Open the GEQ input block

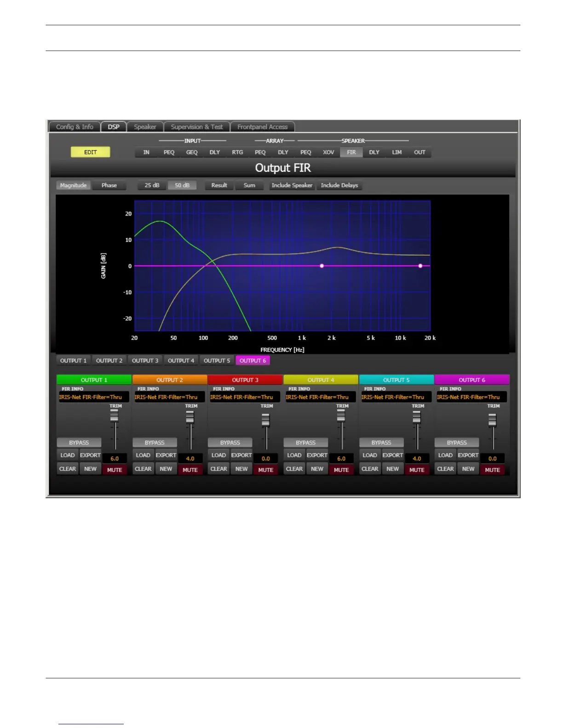pyautogui.click(x=192, y=152)
